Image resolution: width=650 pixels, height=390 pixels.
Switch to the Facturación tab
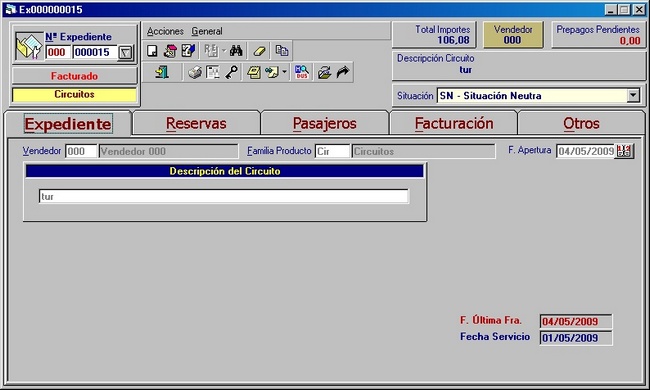[454, 124]
